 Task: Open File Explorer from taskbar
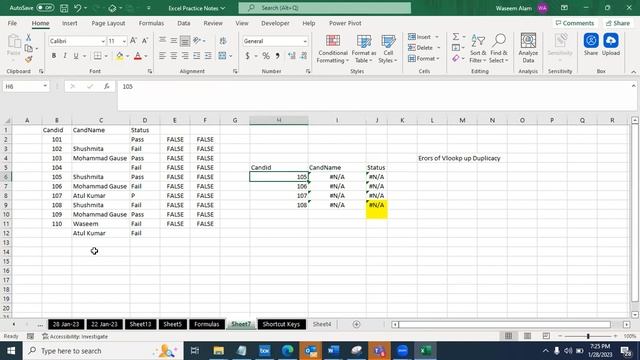219,351
